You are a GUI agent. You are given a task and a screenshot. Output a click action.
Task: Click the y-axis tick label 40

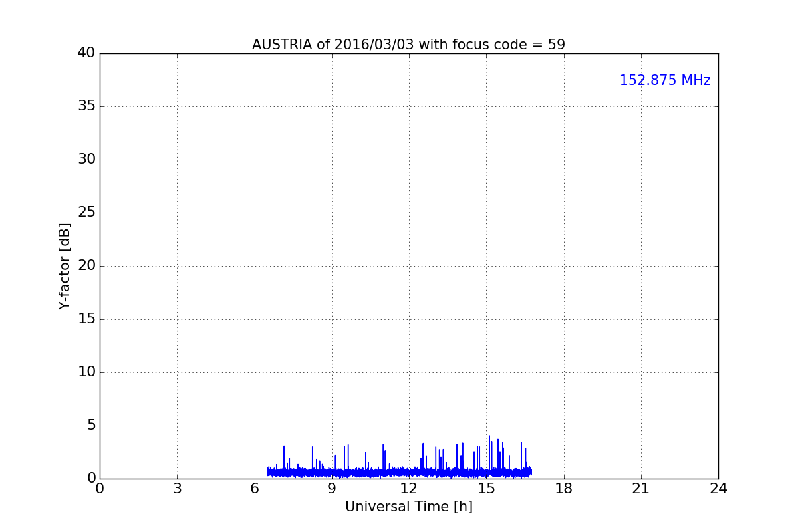click(86, 53)
